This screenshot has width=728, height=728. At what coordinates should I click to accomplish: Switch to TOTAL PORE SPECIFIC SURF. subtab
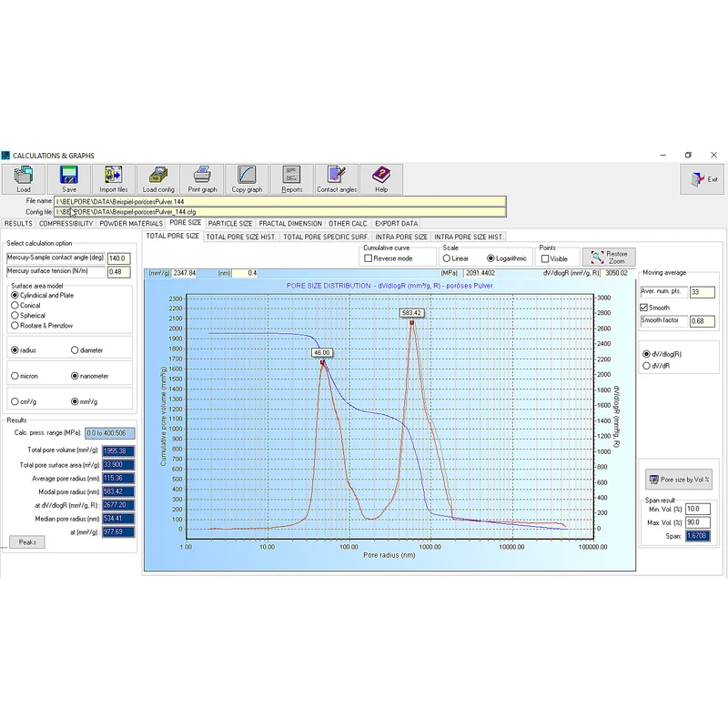pos(326,238)
